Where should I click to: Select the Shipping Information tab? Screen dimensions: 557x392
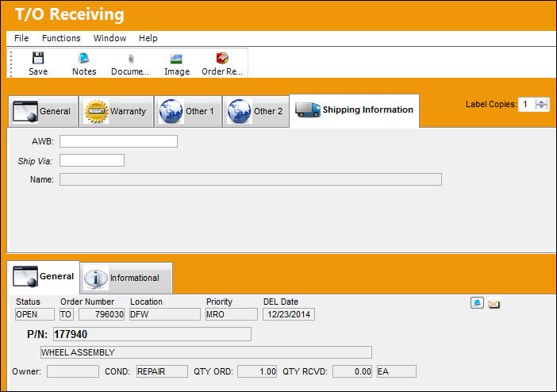tap(355, 110)
